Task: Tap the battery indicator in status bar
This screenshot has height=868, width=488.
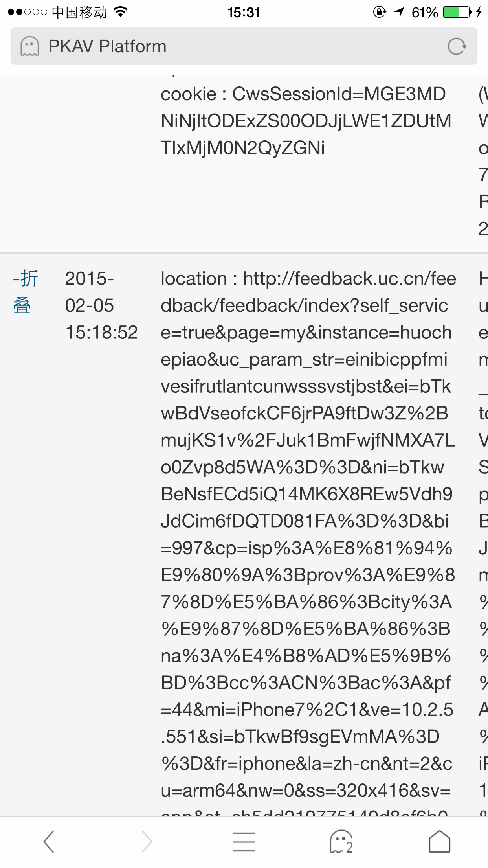Action: pos(457,12)
